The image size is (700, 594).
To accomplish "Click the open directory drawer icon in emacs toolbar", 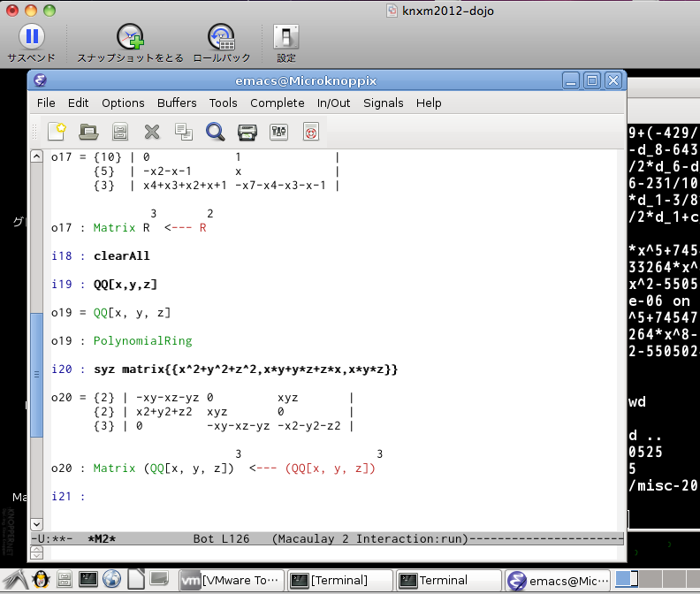I will pyautogui.click(x=120, y=132).
